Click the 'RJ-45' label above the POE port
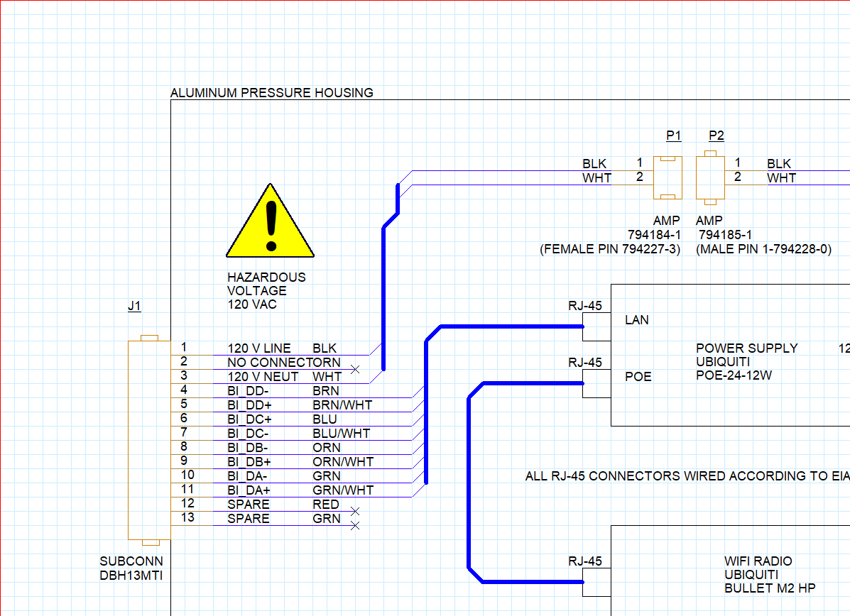The height and width of the screenshot is (616, 850). coord(585,363)
